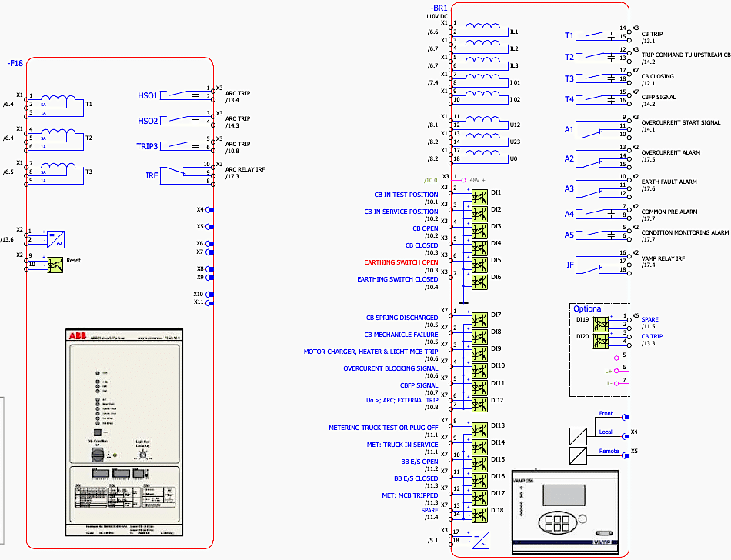
Task: Select the Remote port connector X5
Action: click(x=626, y=455)
